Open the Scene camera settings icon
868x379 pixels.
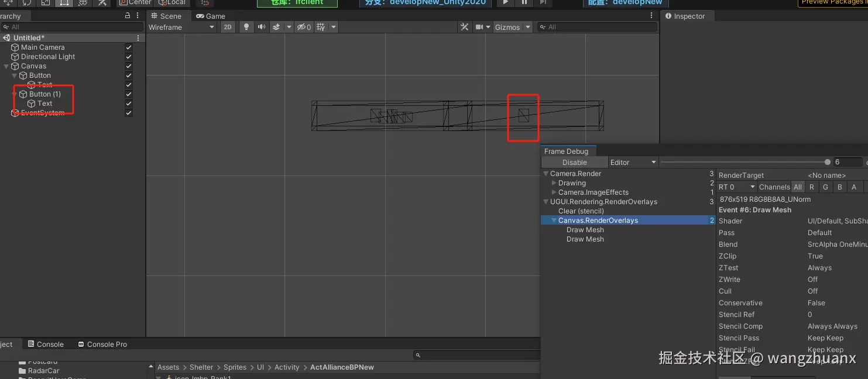479,27
